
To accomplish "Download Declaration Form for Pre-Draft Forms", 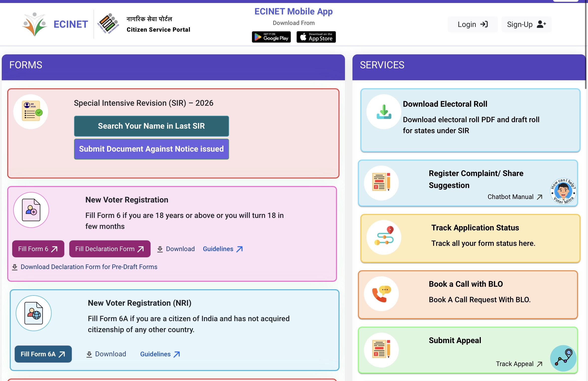I will coord(85,267).
